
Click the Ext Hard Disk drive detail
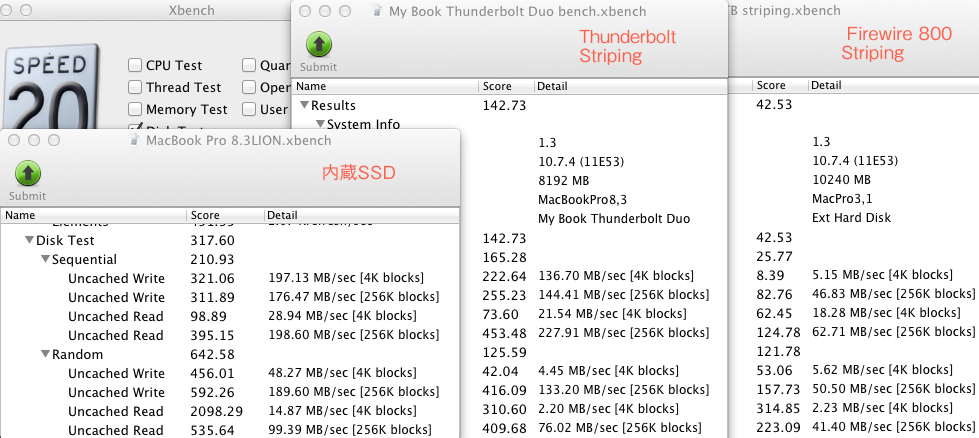pyautogui.click(x=852, y=218)
